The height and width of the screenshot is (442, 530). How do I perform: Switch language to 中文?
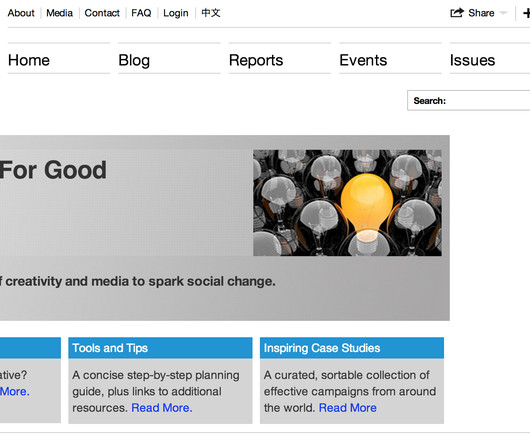click(x=211, y=13)
